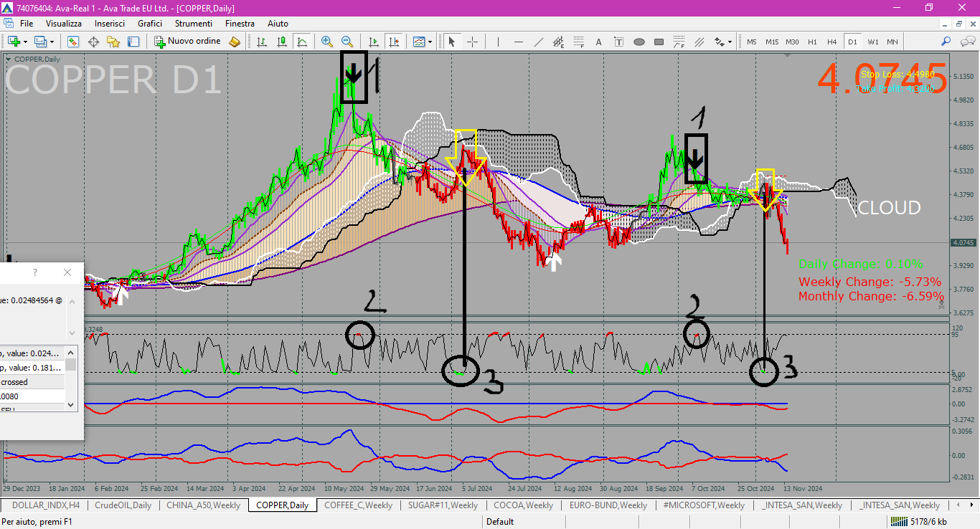
Task: Open the search magnifier icon
Action: (946, 42)
